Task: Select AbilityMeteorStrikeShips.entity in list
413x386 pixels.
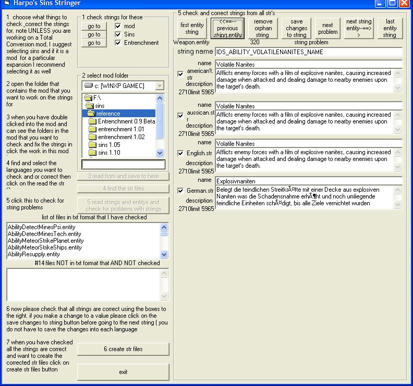Action: click(83, 247)
